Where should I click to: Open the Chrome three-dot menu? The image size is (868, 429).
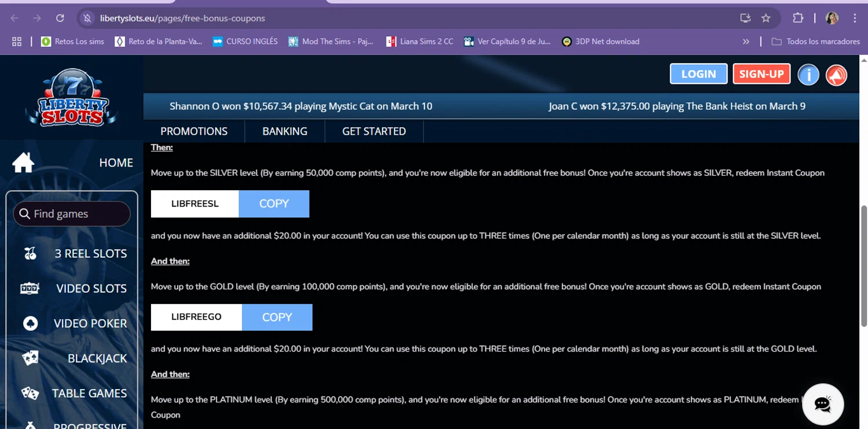(855, 18)
